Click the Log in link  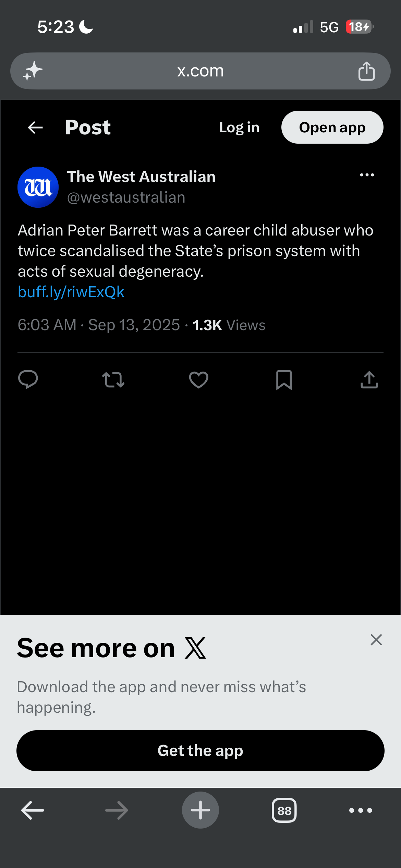(x=239, y=128)
